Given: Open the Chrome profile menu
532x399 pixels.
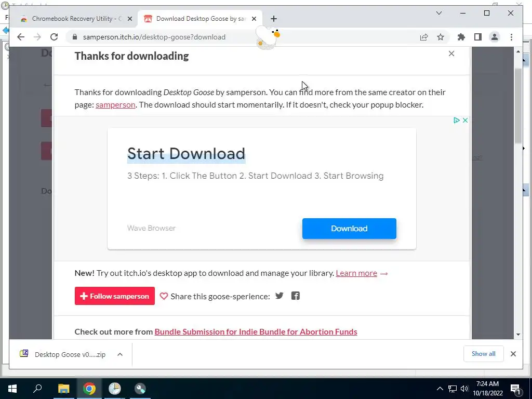Looking at the screenshot, I should click(x=495, y=37).
